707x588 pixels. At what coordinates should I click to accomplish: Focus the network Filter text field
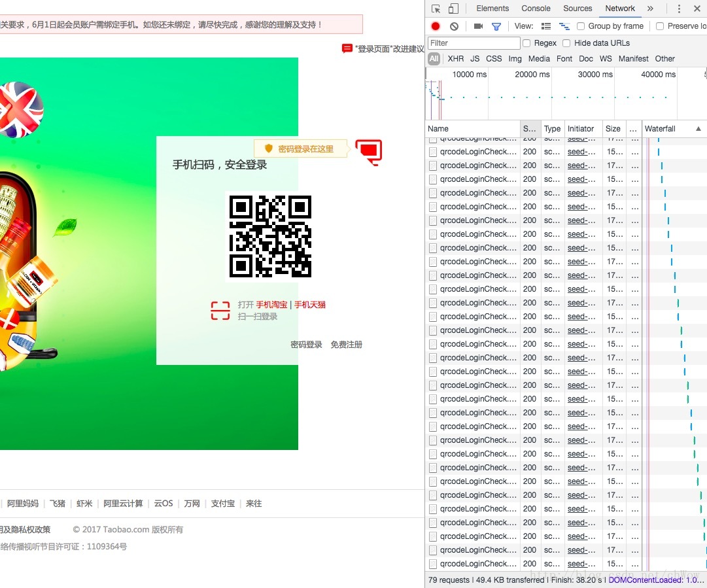pos(474,43)
